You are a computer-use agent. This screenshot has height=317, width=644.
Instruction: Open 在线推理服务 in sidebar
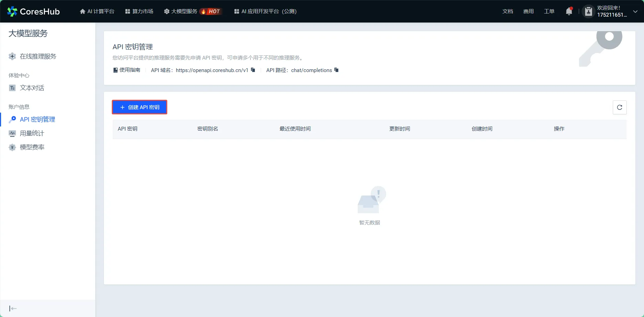[38, 56]
